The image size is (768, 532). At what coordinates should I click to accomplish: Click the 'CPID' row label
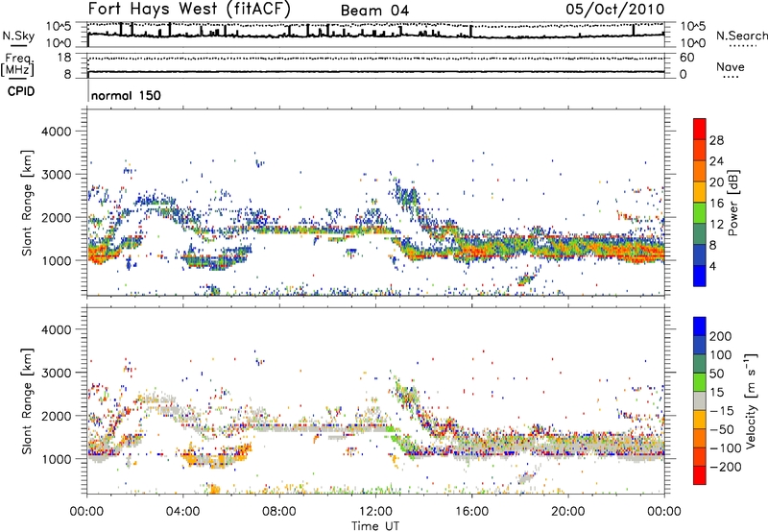tap(21, 91)
